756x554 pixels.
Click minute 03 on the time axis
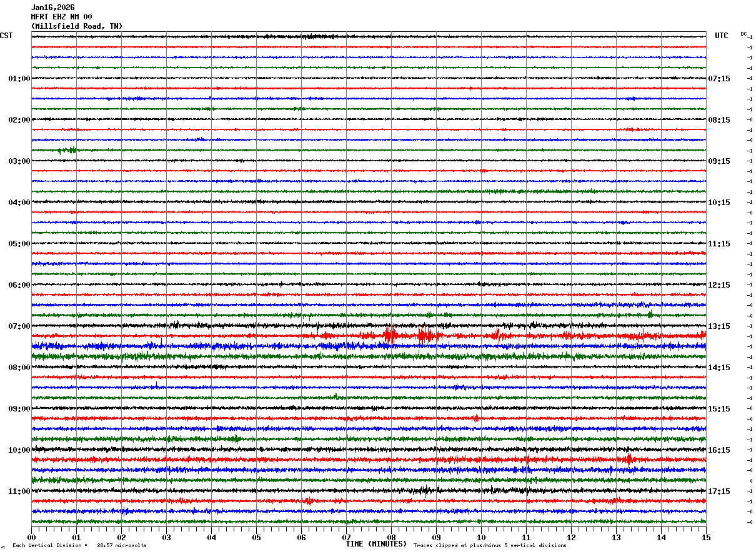coord(166,536)
